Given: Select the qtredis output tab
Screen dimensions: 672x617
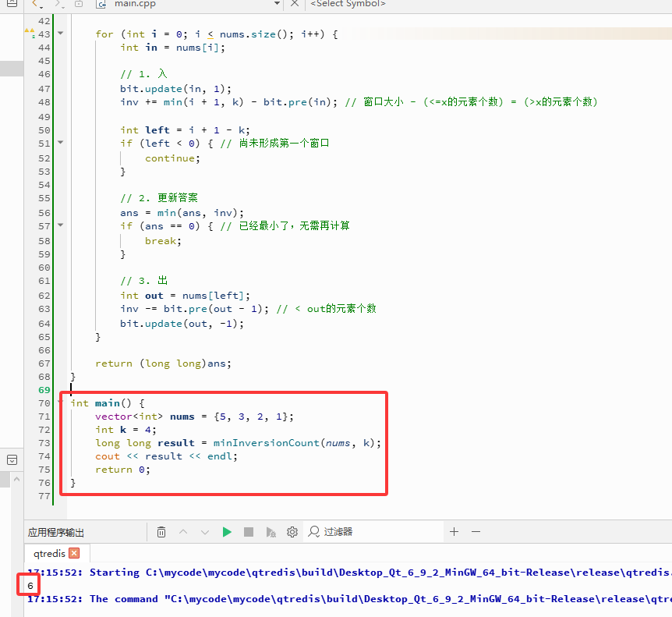Looking at the screenshot, I should [49, 554].
